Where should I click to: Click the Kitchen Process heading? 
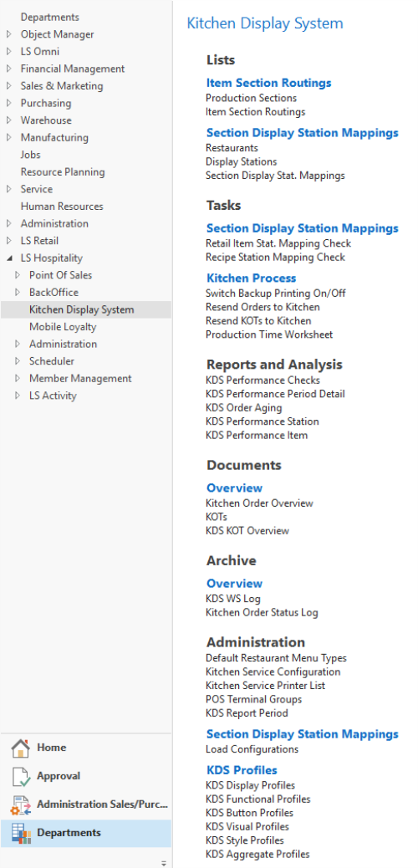click(252, 278)
